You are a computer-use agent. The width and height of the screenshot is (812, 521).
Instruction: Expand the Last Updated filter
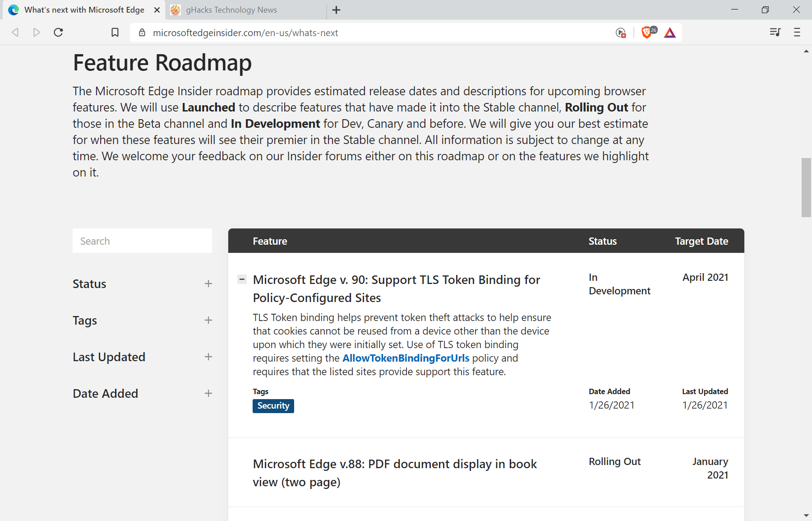point(208,357)
